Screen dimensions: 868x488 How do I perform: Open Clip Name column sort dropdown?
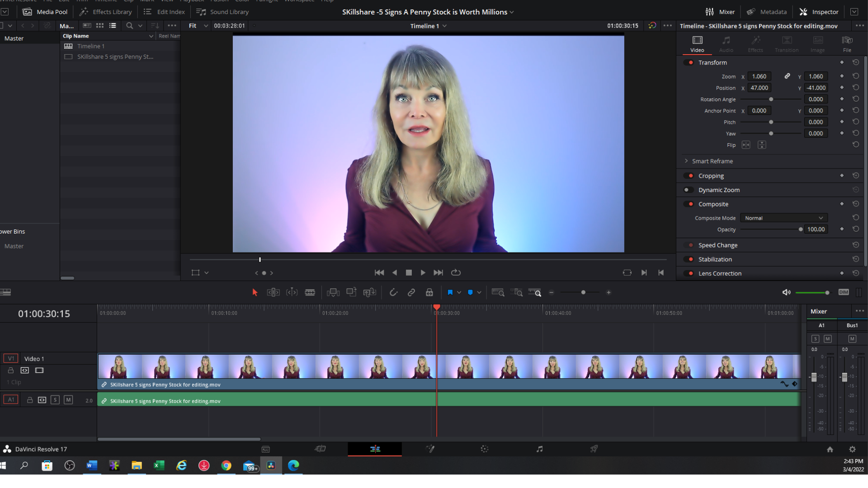click(x=151, y=36)
